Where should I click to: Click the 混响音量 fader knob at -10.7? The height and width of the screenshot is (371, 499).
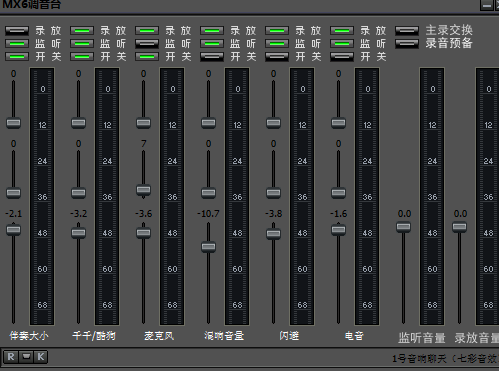point(209,247)
